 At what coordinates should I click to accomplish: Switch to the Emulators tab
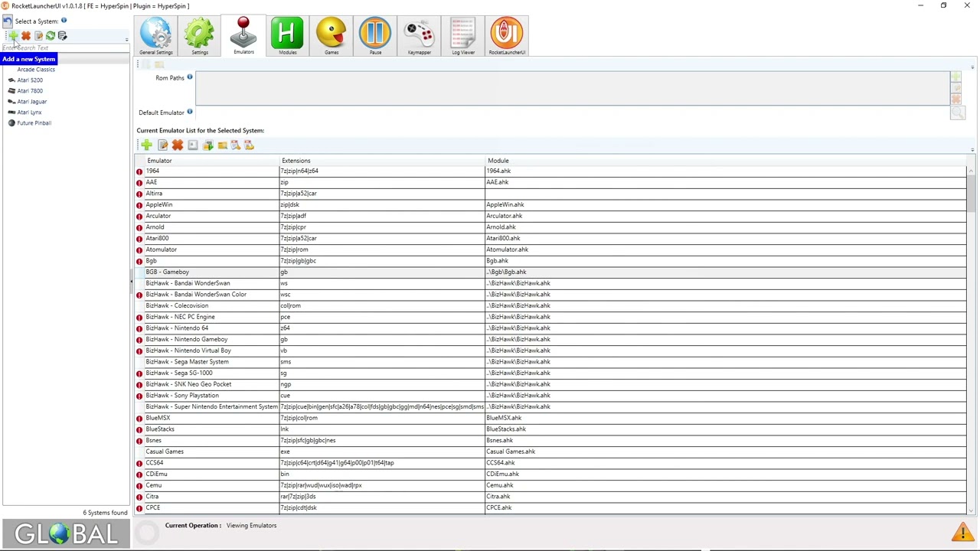coord(243,36)
